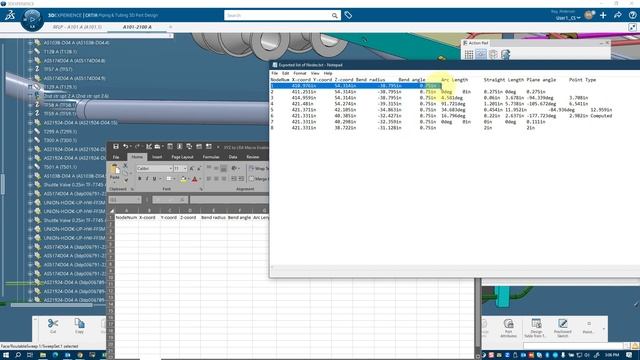Image resolution: width=640 pixels, height=360 pixels.
Task: Click the 3DEXPERIENCE compass icon
Action: point(32,20)
